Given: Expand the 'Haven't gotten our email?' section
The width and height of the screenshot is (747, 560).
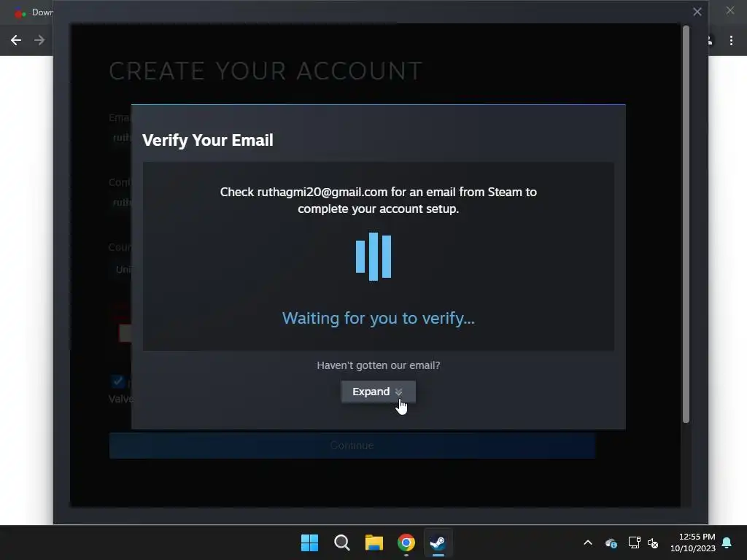Looking at the screenshot, I should (x=379, y=392).
